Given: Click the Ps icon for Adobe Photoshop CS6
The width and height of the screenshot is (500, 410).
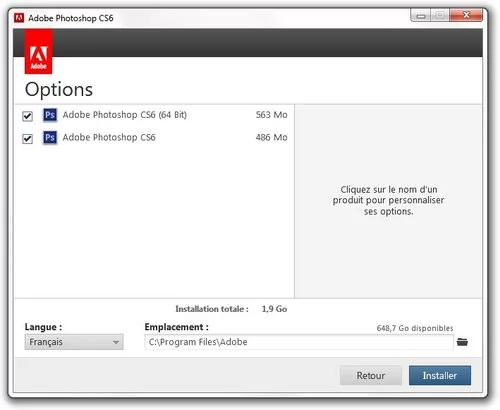Looking at the screenshot, I should tap(50, 137).
